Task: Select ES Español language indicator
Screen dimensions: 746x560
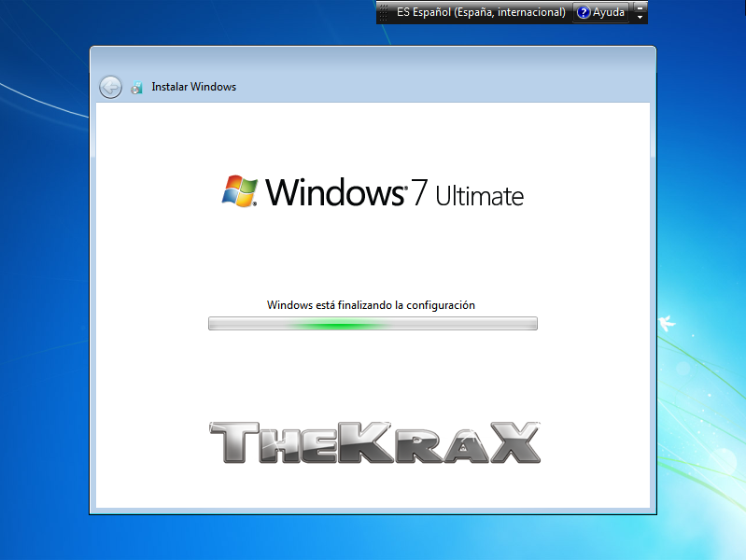Action: [481, 12]
